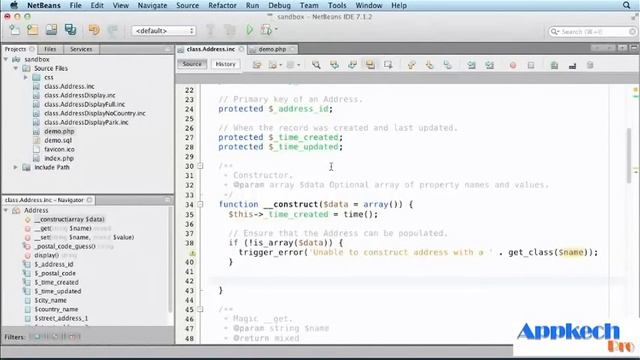Screen dimensions: 640x360
Task: Open the Refactor menu
Action: (222, 5)
